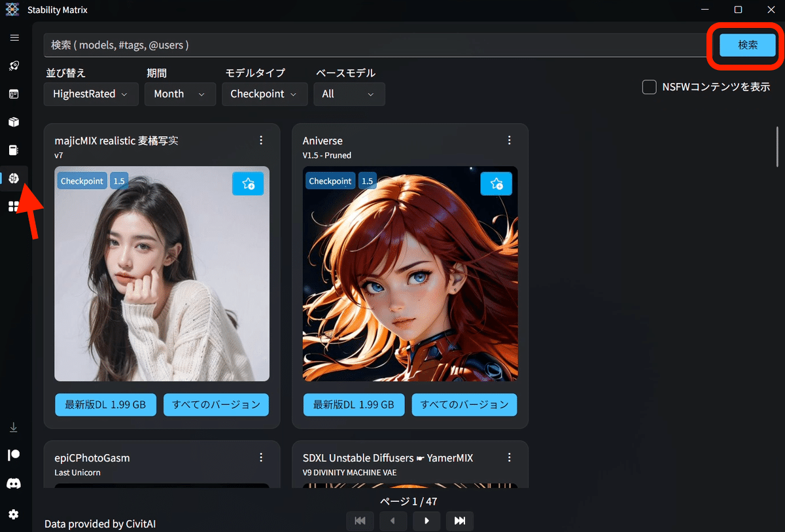Go to the previous page of results
Viewport: 785px width, 532px height.
pos(393,521)
